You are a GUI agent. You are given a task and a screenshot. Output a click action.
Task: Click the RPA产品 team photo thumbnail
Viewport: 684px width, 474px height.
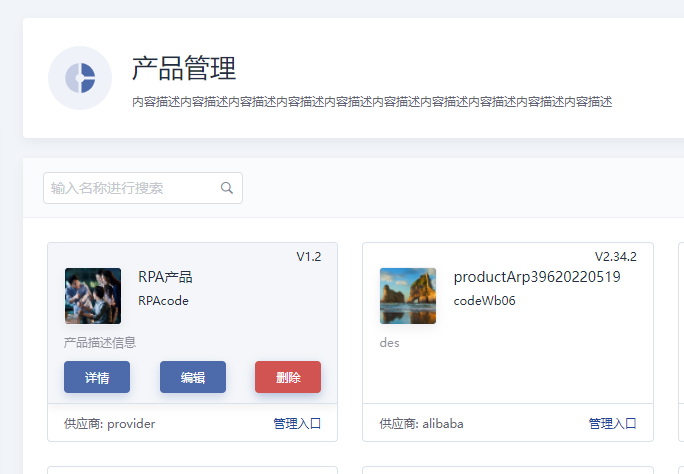pos(93,296)
